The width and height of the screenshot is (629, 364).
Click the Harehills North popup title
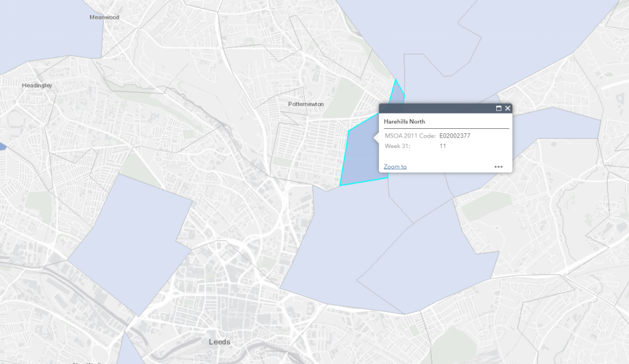tap(404, 122)
